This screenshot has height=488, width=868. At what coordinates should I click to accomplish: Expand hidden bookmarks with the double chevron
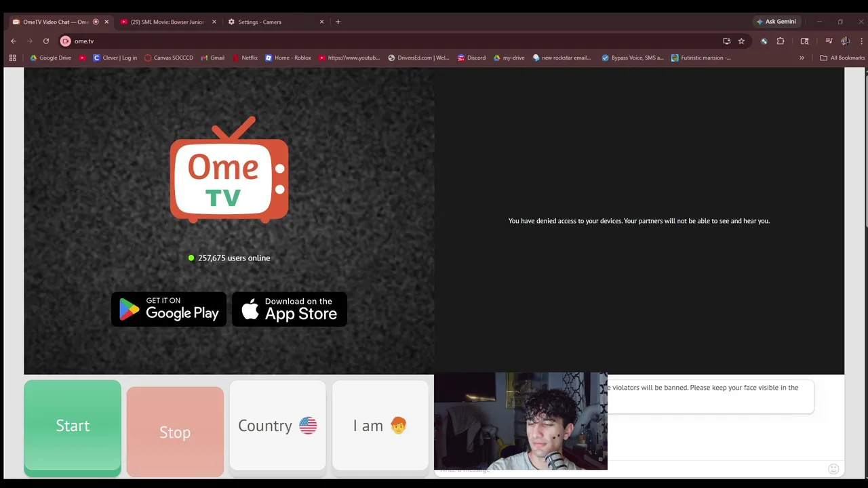802,58
